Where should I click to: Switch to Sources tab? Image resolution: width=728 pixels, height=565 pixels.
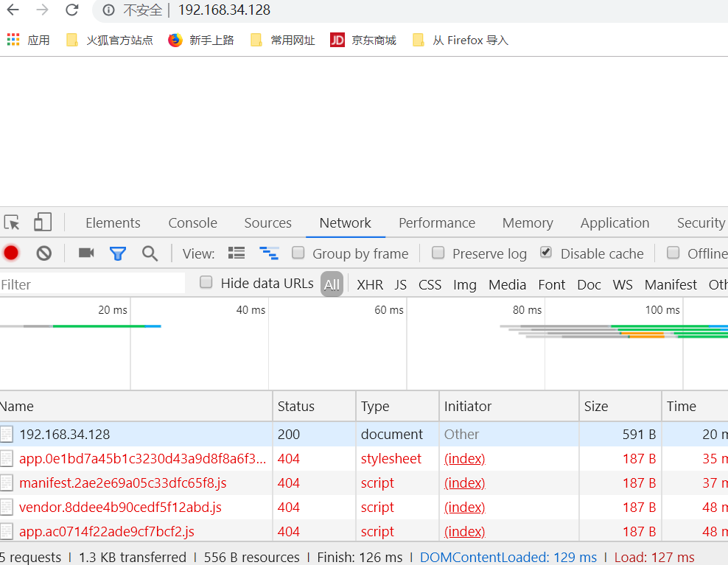click(x=268, y=223)
